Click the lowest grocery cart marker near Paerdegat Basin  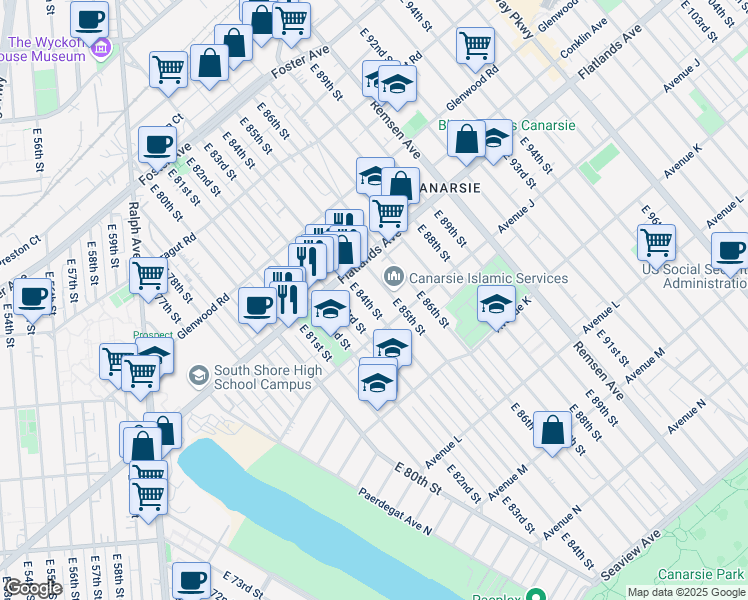pos(148,500)
